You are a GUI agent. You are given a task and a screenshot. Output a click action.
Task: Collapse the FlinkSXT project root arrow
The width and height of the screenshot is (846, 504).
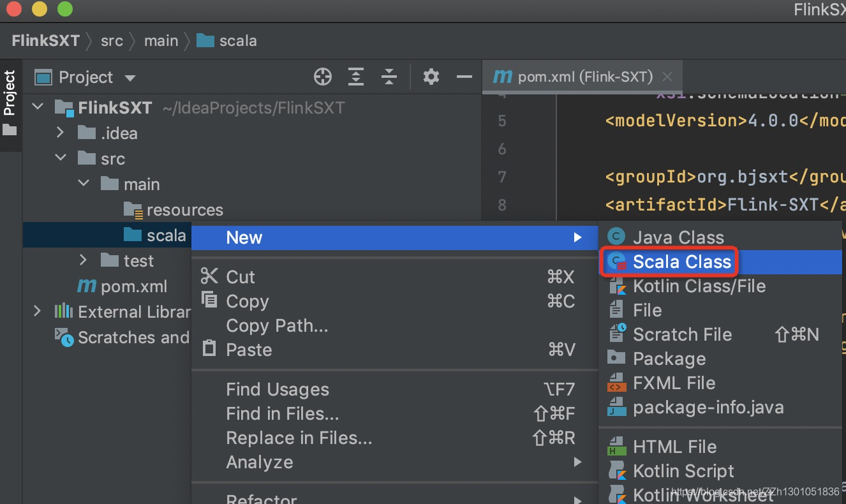click(38, 107)
